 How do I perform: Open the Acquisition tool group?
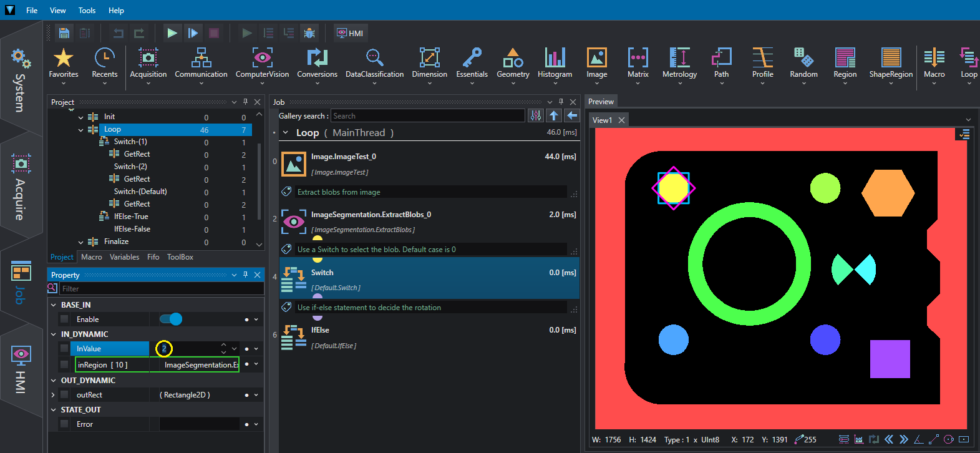pyautogui.click(x=148, y=64)
